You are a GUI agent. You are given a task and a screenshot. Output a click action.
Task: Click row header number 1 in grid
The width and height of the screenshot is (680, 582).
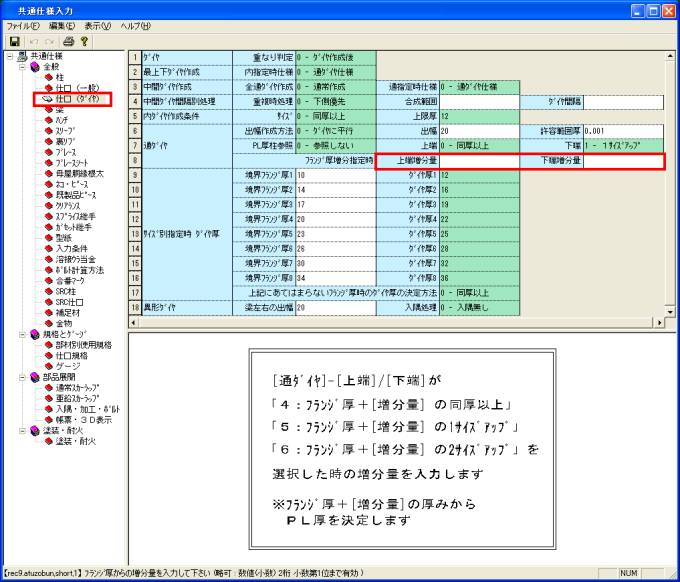(135, 58)
